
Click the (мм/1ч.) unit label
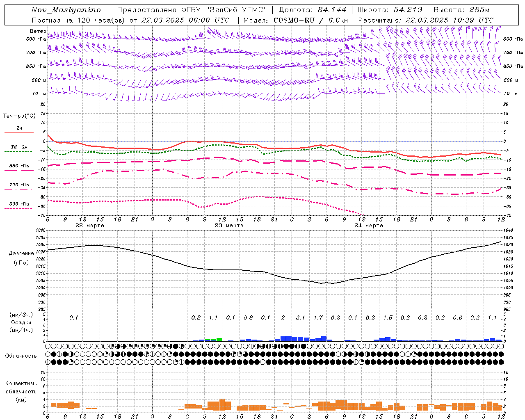tap(21, 330)
